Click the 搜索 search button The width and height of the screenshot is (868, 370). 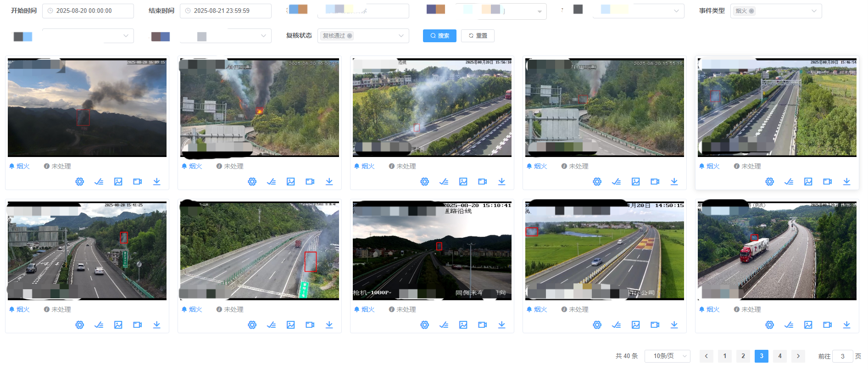pyautogui.click(x=440, y=36)
